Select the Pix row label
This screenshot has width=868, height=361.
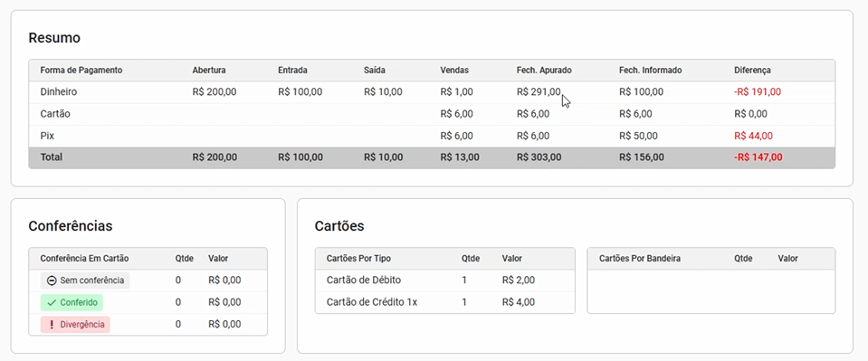pos(47,136)
